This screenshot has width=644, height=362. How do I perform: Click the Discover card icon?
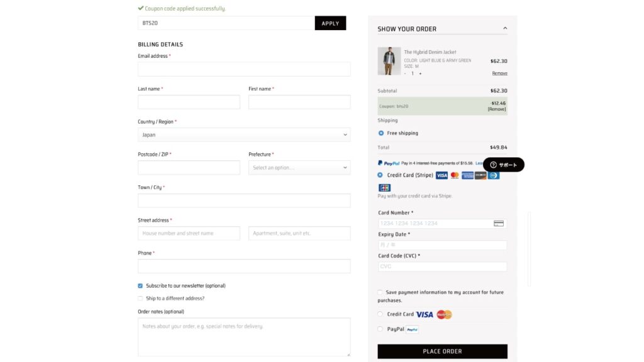click(480, 175)
